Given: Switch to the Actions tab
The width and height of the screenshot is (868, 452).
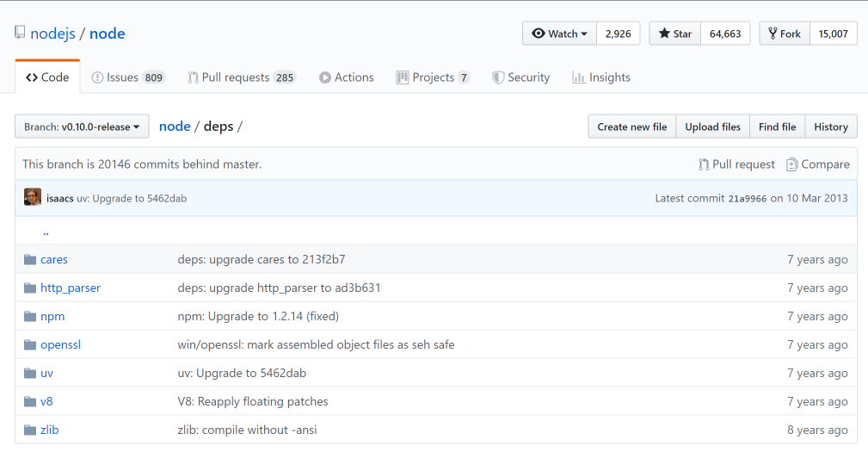Looking at the screenshot, I should pos(347,77).
